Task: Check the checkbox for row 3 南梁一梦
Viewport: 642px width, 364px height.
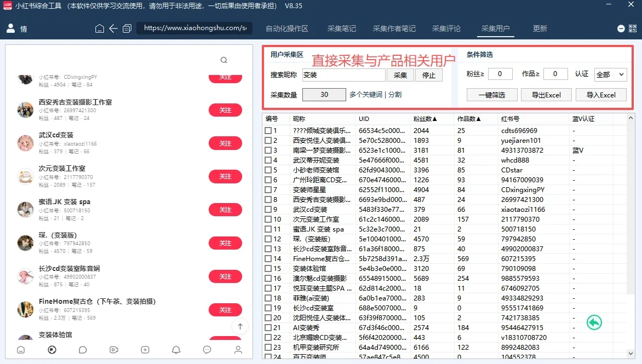Action: click(268, 150)
